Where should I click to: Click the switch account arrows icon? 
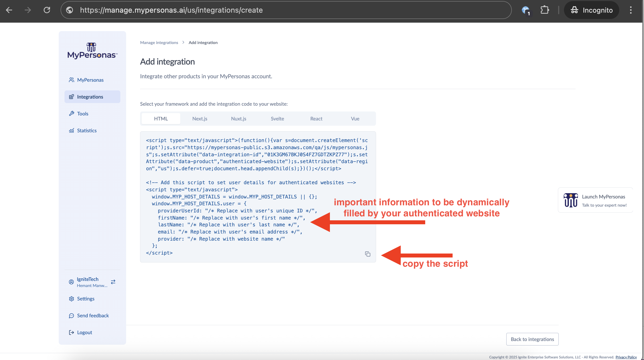[x=113, y=282]
